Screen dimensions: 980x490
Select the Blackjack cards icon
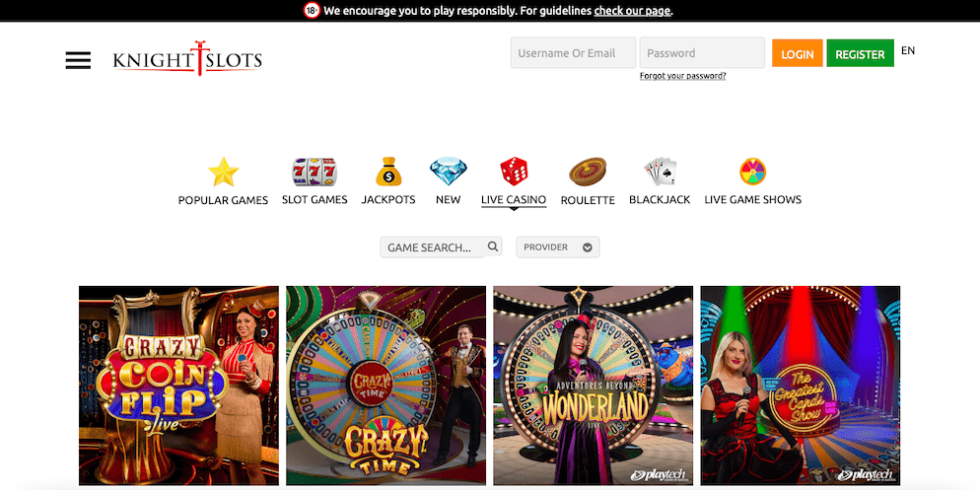(660, 172)
